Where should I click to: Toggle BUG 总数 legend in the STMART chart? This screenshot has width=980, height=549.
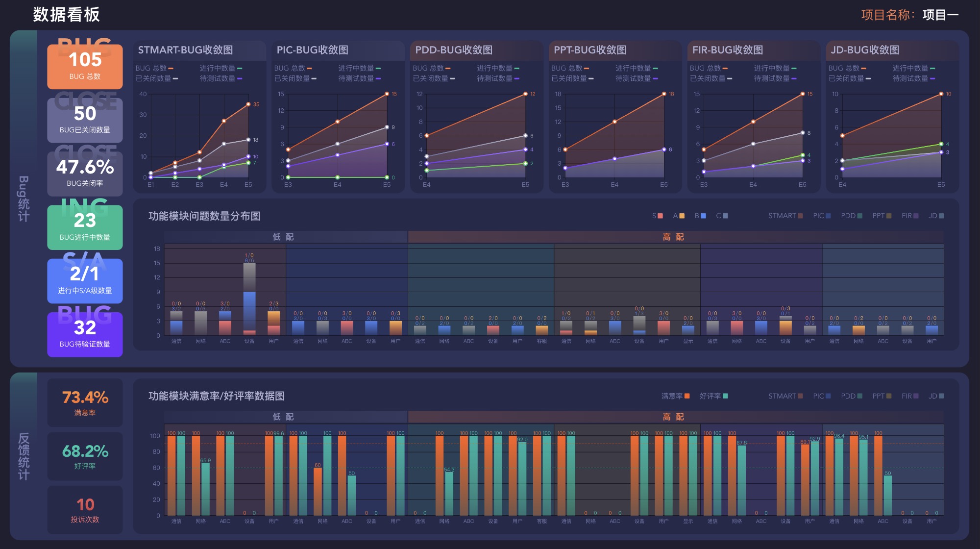coord(154,68)
